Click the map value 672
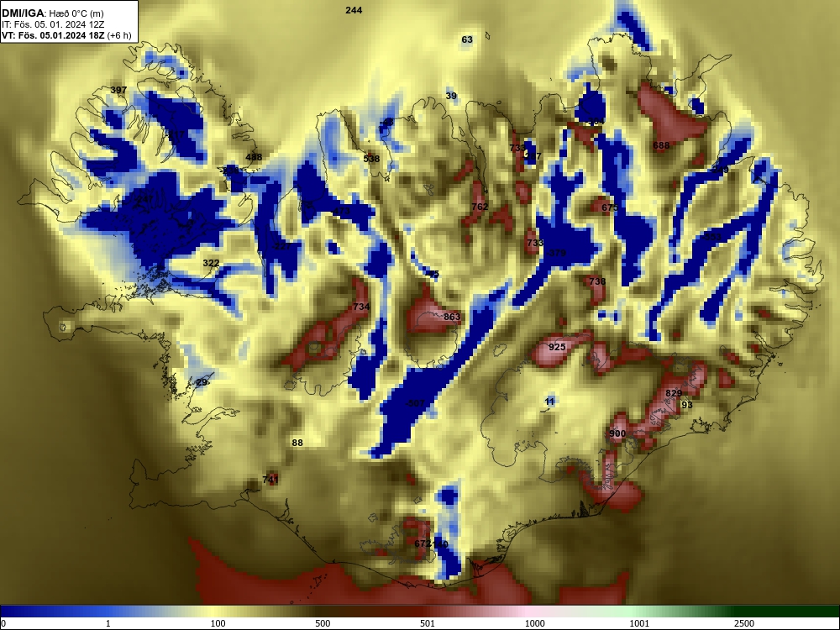 click(423, 543)
